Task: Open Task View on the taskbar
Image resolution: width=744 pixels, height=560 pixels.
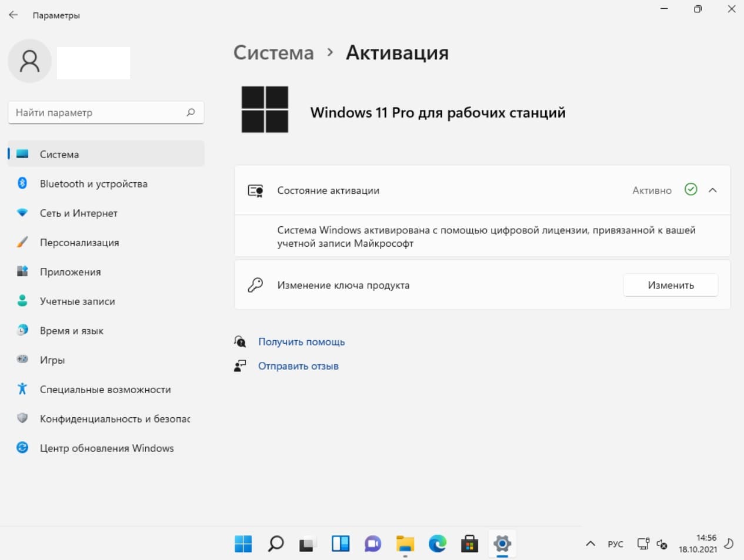Action: (306, 544)
